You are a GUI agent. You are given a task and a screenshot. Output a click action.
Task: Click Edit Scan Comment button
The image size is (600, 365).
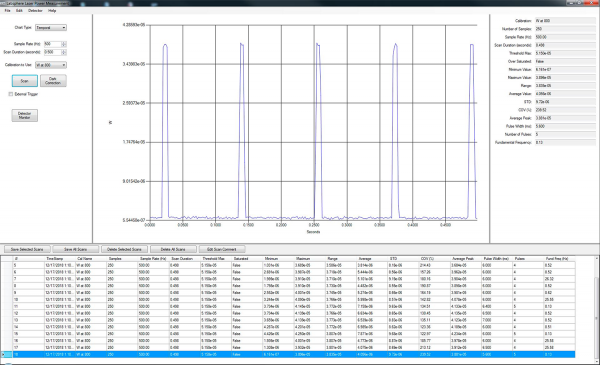coord(222,249)
